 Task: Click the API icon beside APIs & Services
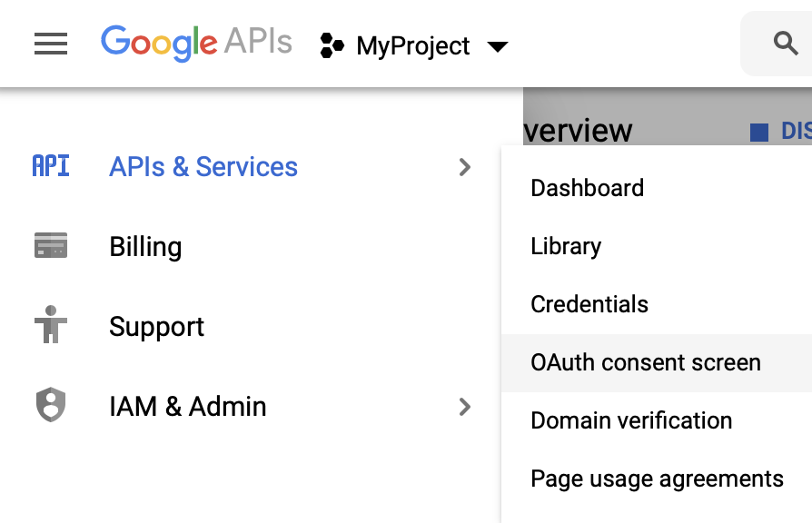[x=51, y=166]
